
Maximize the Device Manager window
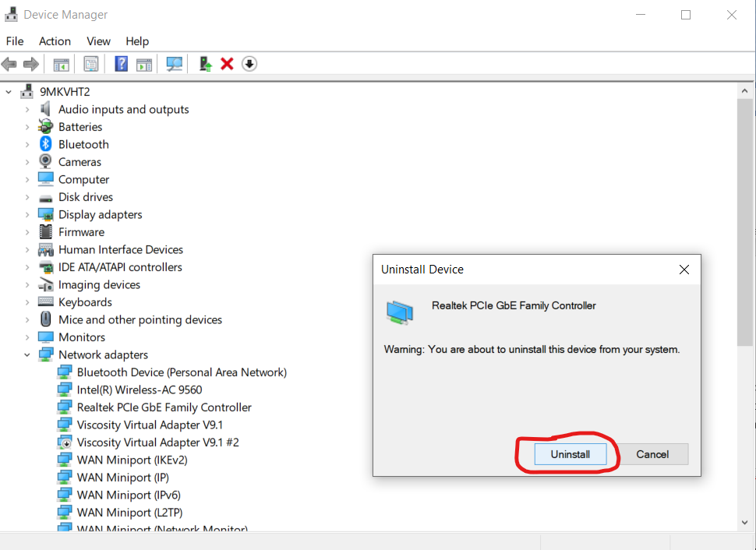686,15
